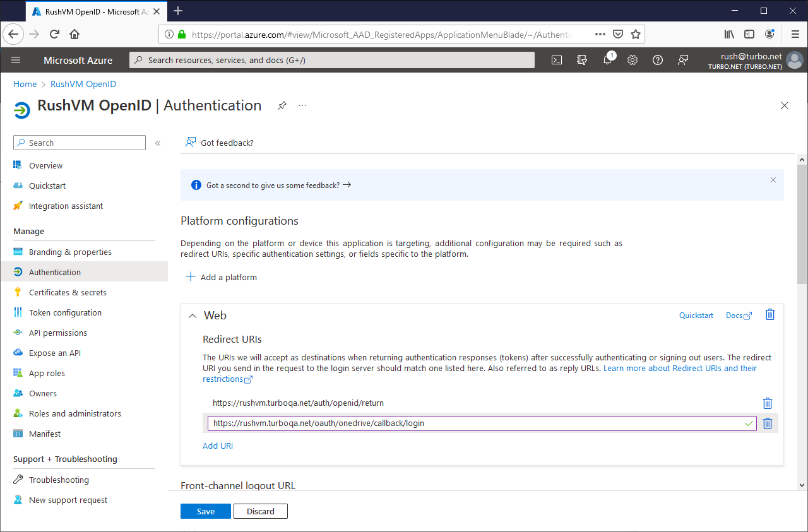Open the Azure portal settings gear
This screenshot has width=808, height=532.
pyautogui.click(x=632, y=60)
